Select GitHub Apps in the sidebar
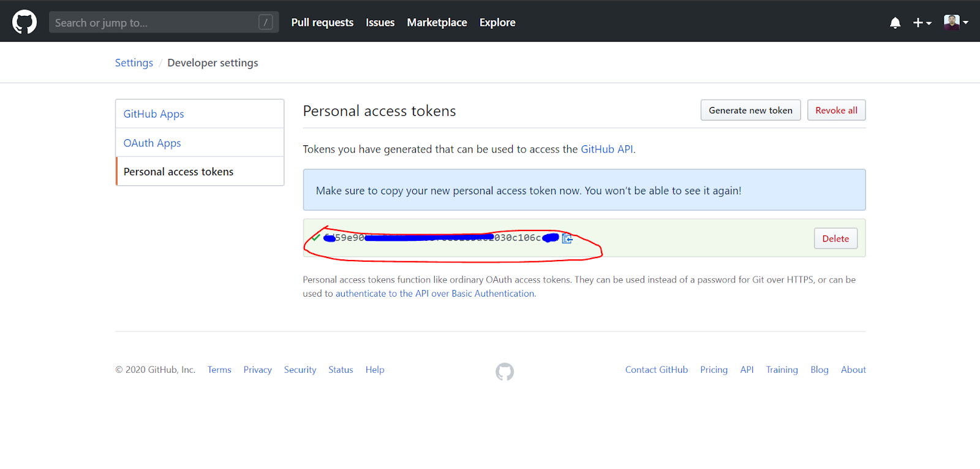This screenshot has width=980, height=469. point(200,113)
